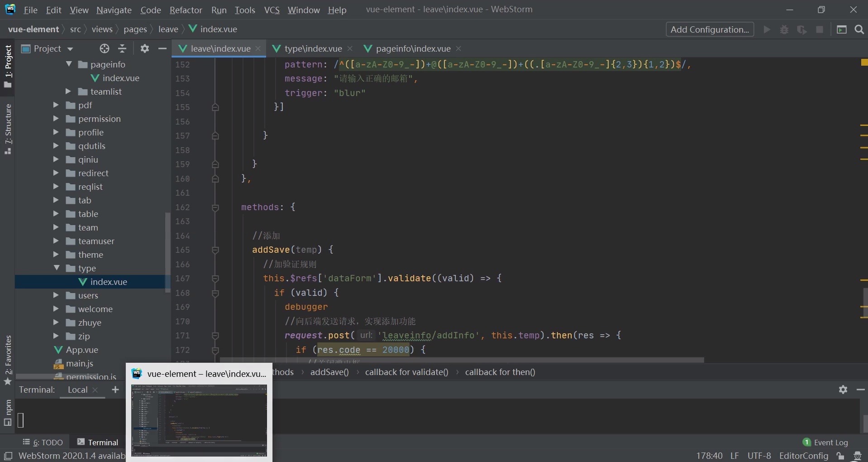Click the Run with Coverage icon
The image size is (868, 462).
point(802,29)
